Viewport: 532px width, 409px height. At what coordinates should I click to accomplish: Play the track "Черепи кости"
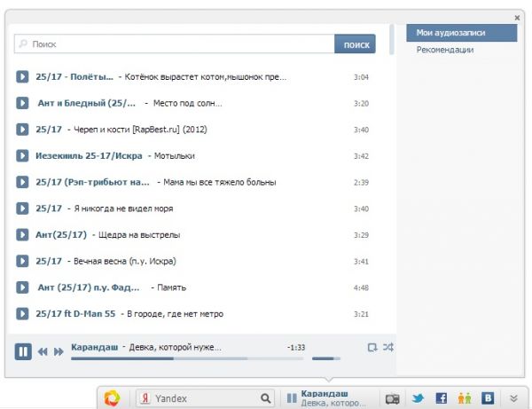[x=23, y=130]
